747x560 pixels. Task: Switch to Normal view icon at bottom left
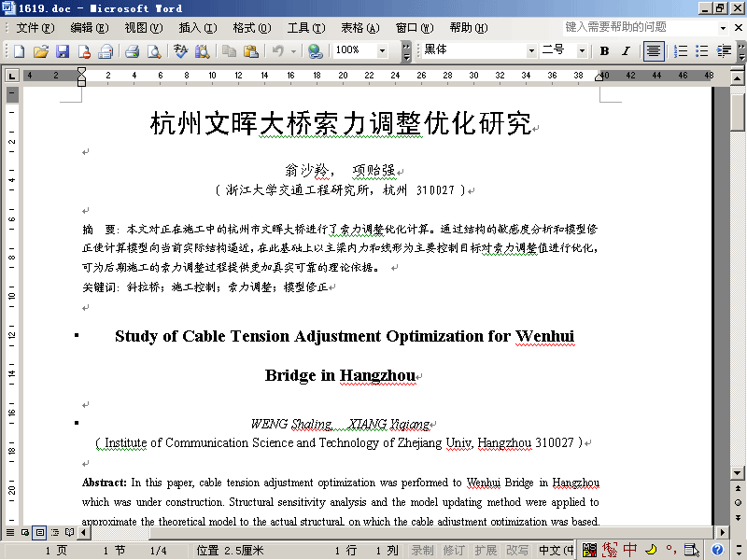(x=10, y=532)
